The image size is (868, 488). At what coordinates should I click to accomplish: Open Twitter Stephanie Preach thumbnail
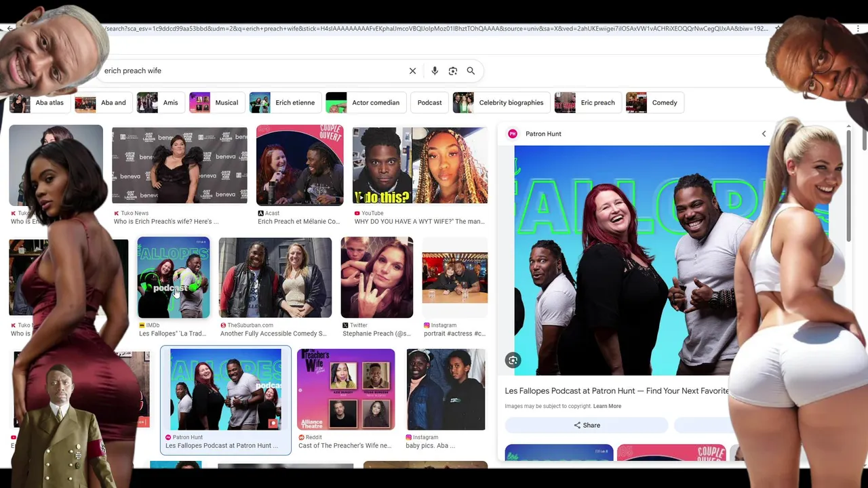(x=377, y=277)
